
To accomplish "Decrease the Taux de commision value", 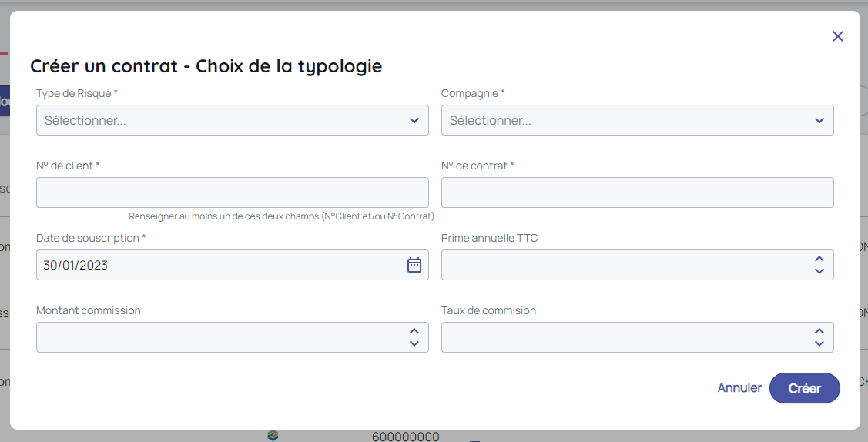I will (819, 343).
